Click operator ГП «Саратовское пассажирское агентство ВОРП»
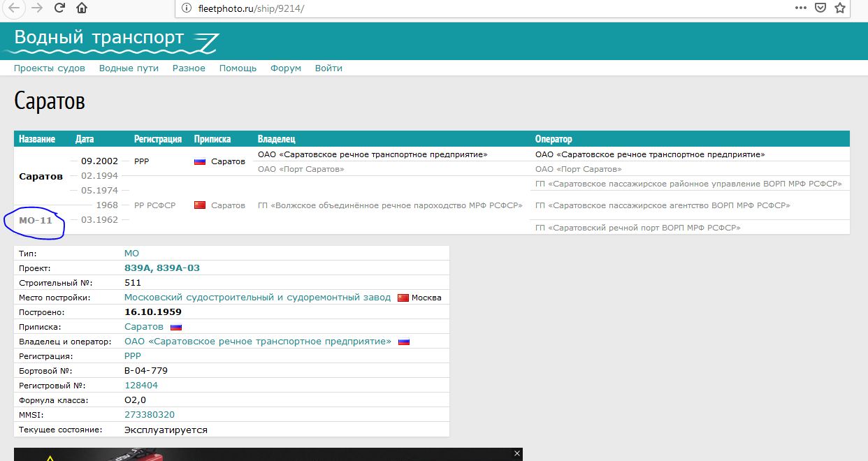Viewport: 868px width, 461px height. coord(663,205)
